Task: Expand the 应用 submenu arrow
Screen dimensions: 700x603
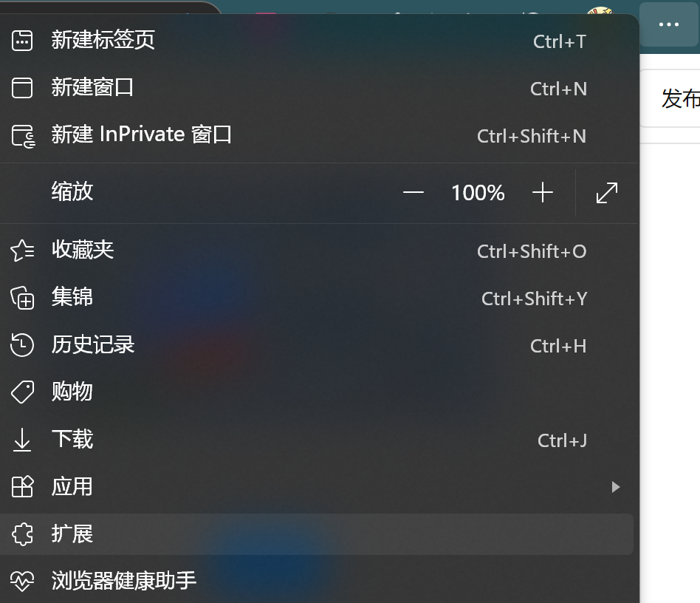Action: [x=616, y=487]
